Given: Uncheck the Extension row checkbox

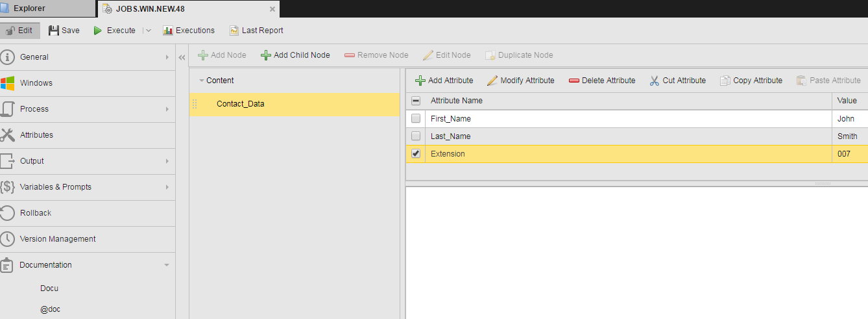Looking at the screenshot, I should point(416,154).
